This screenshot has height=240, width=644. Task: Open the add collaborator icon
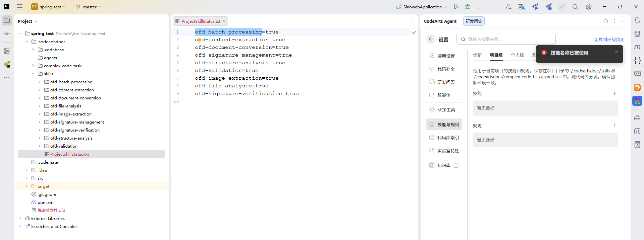pyautogui.click(x=508, y=7)
